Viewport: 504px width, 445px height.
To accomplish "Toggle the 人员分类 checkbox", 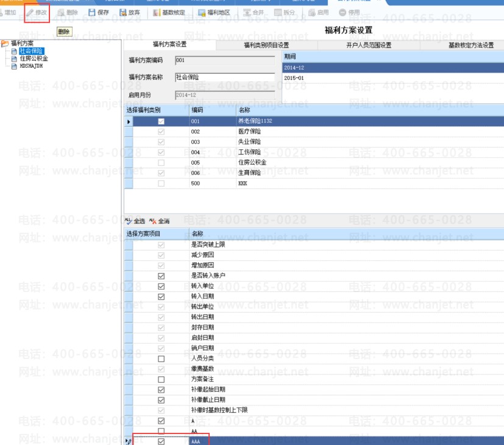I will pos(161,359).
